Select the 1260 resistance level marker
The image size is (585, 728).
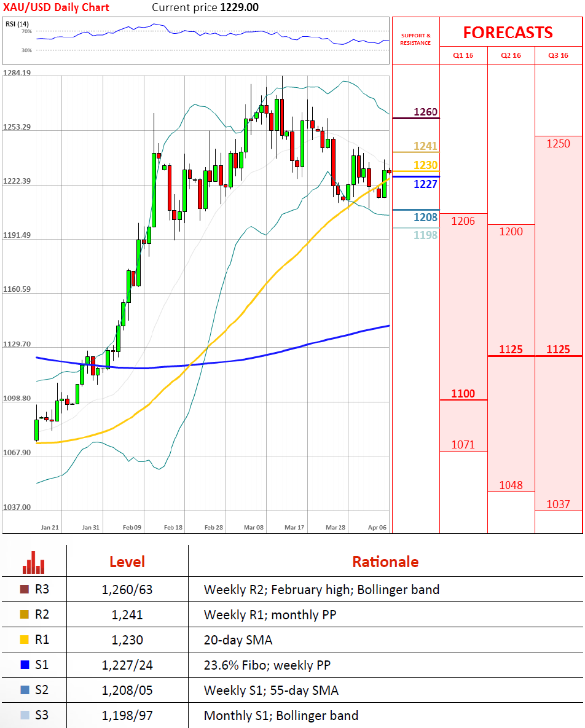[x=425, y=112]
